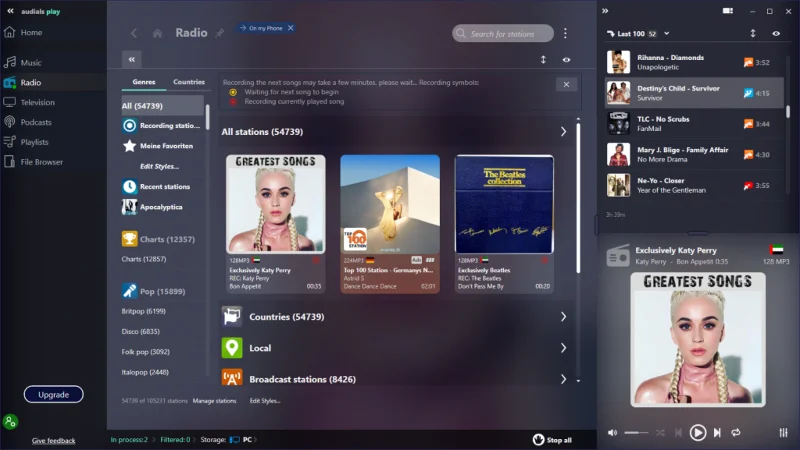Pin the Radio view

tap(219, 33)
